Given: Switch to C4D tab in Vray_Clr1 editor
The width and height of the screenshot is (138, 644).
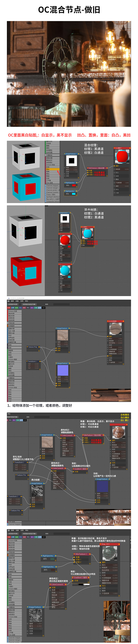Looking at the screenshot, I should click(x=44, y=537).
